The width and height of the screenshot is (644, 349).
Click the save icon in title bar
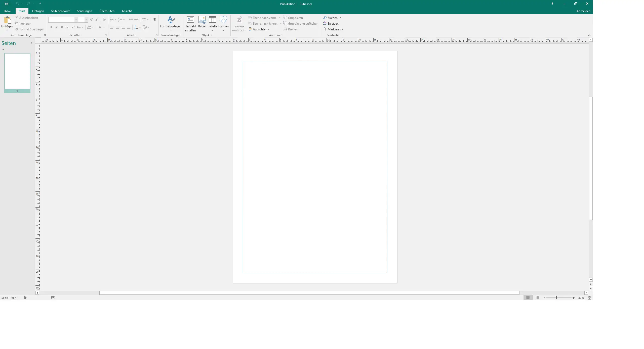click(7, 4)
